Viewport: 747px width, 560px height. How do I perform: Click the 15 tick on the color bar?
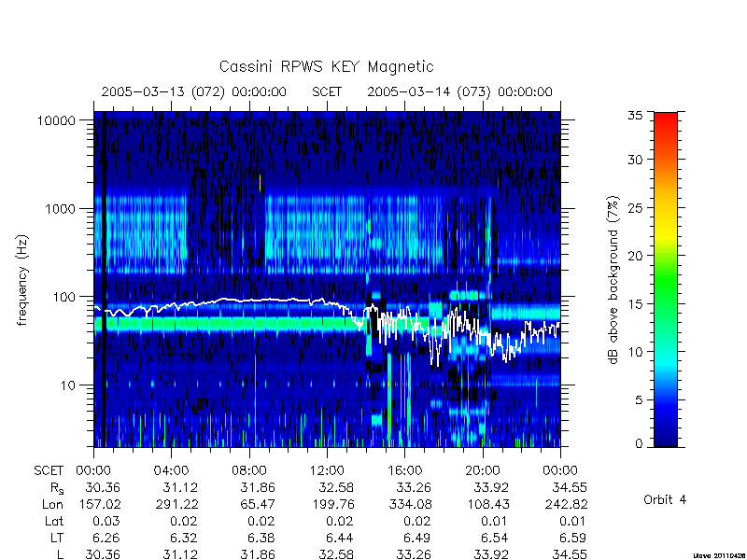click(635, 304)
